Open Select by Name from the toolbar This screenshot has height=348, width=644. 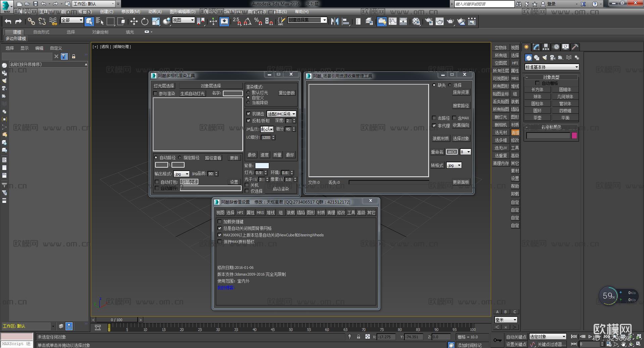(x=100, y=21)
